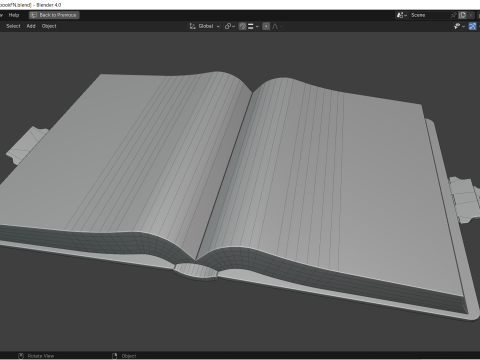Open the snapping options dropdown
The image size is (480, 360).
point(253,26)
